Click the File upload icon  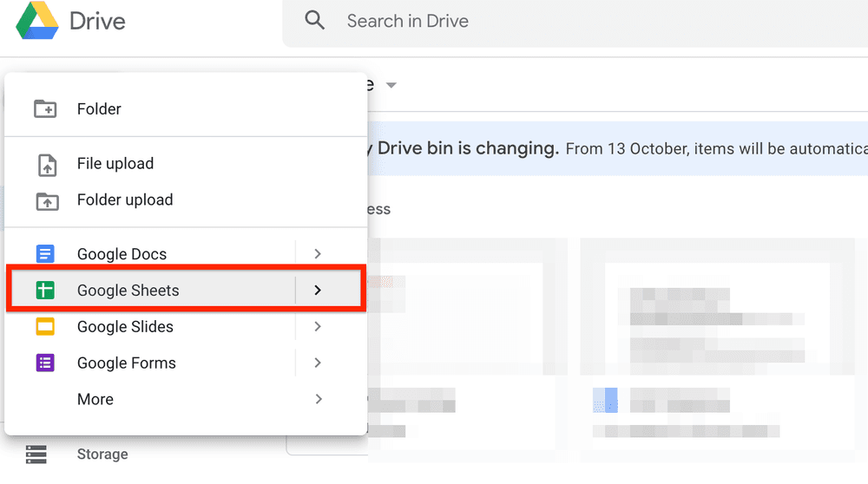click(45, 164)
